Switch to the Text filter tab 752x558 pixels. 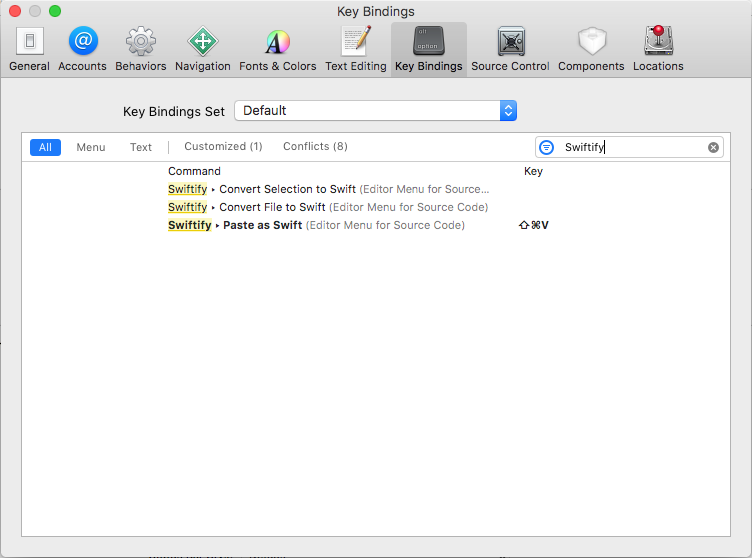click(x=141, y=147)
